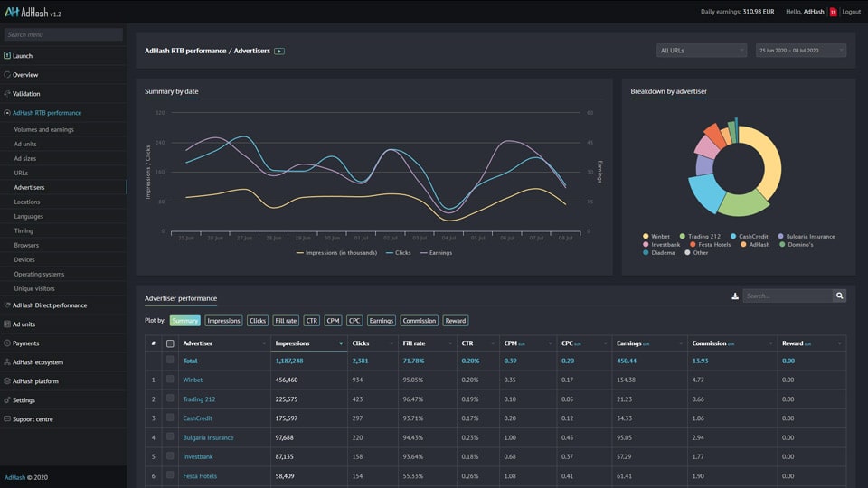Click the Payments icon in sidebar

pos(7,343)
